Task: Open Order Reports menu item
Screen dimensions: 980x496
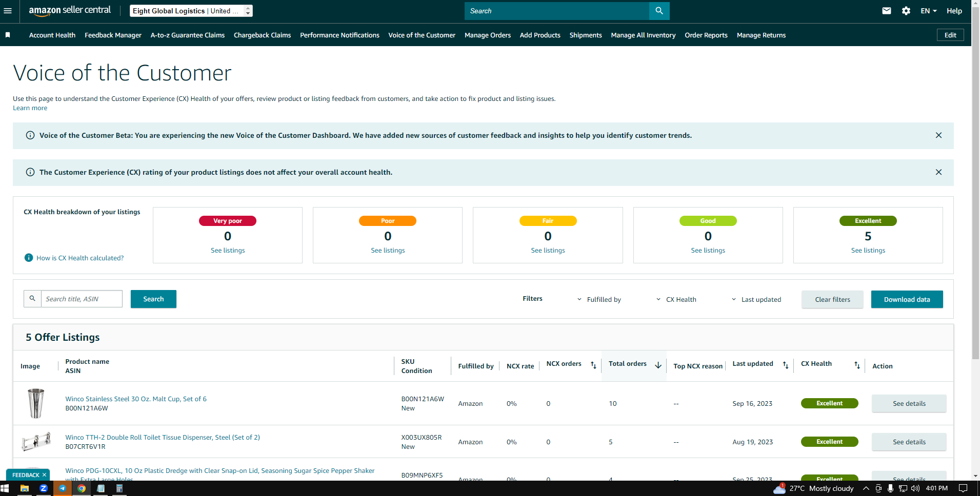Action: click(x=706, y=35)
